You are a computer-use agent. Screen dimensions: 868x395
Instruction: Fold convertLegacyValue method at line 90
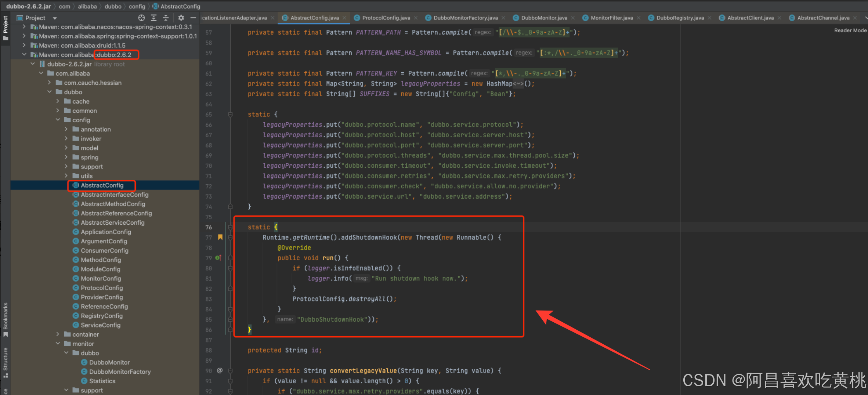click(230, 371)
